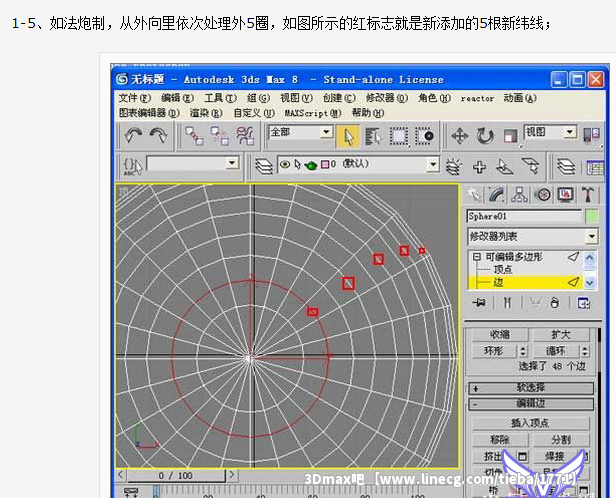The width and height of the screenshot is (616, 498).
Task: Open the 修改器(O) menu
Action: click(x=387, y=98)
